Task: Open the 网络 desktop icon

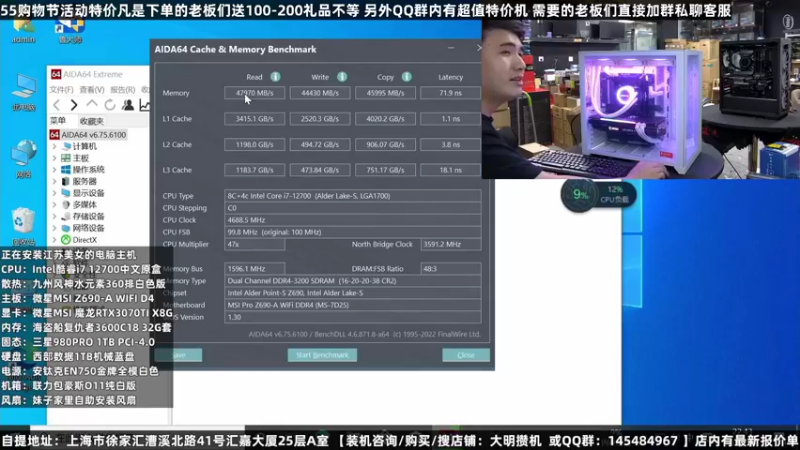Action: click(23, 159)
